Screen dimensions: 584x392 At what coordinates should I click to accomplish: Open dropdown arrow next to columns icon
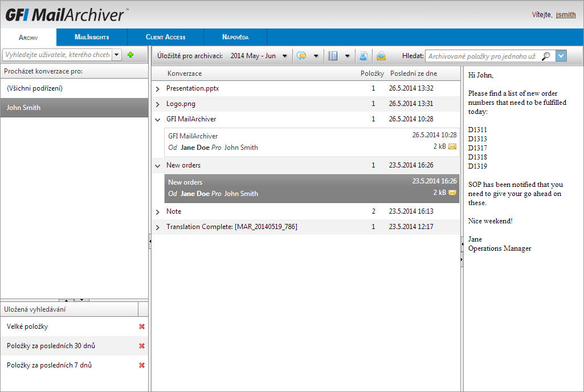pyautogui.click(x=347, y=56)
